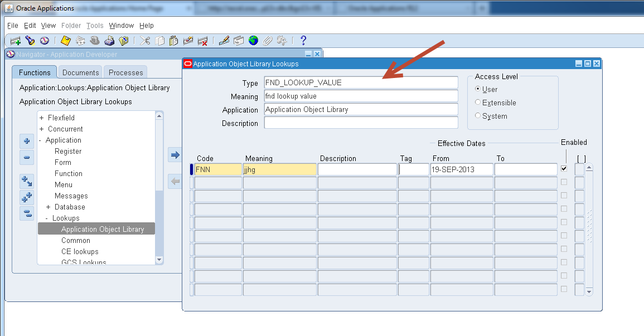Open the File menu

[13, 26]
